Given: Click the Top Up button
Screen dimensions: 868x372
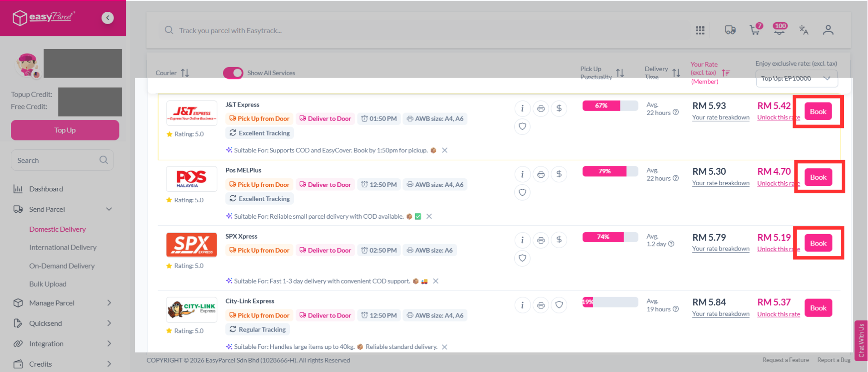Looking at the screenshot, I should coord(65,130).
